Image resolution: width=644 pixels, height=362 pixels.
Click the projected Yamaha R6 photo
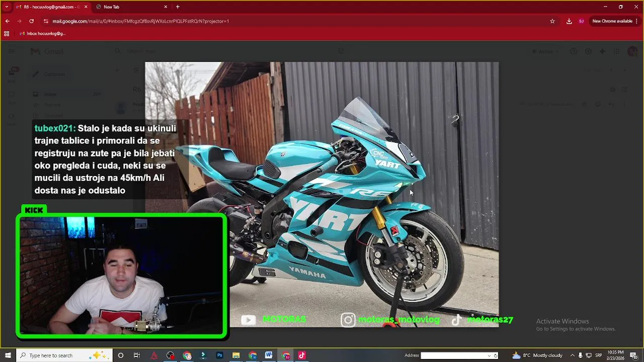322,195
